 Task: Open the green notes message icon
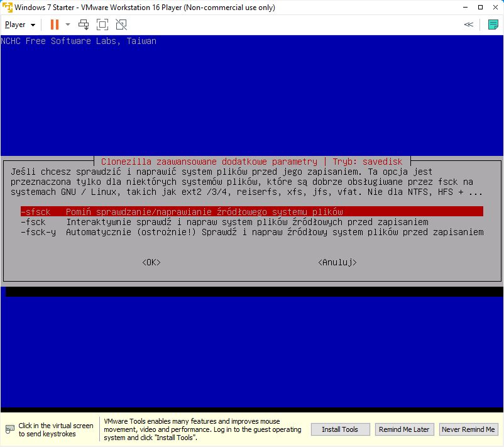(x=493, y=25)
